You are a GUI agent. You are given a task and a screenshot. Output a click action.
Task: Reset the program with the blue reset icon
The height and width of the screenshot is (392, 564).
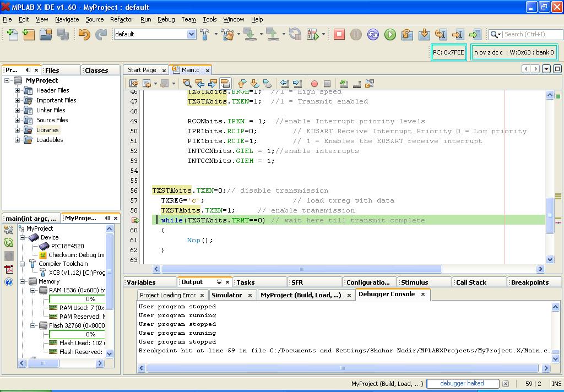click(373, 34)
